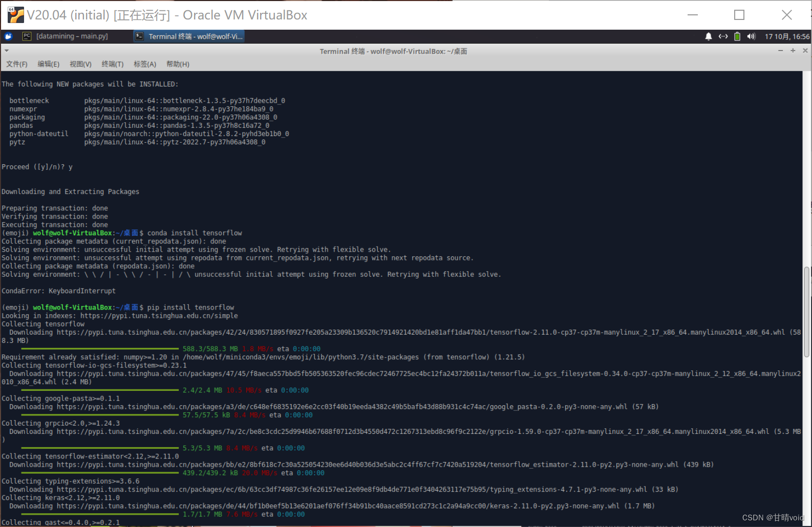The image size is (812, 527).
Task: Click the terminal vertical scrollbar thumb
Action: click(807, 312)
